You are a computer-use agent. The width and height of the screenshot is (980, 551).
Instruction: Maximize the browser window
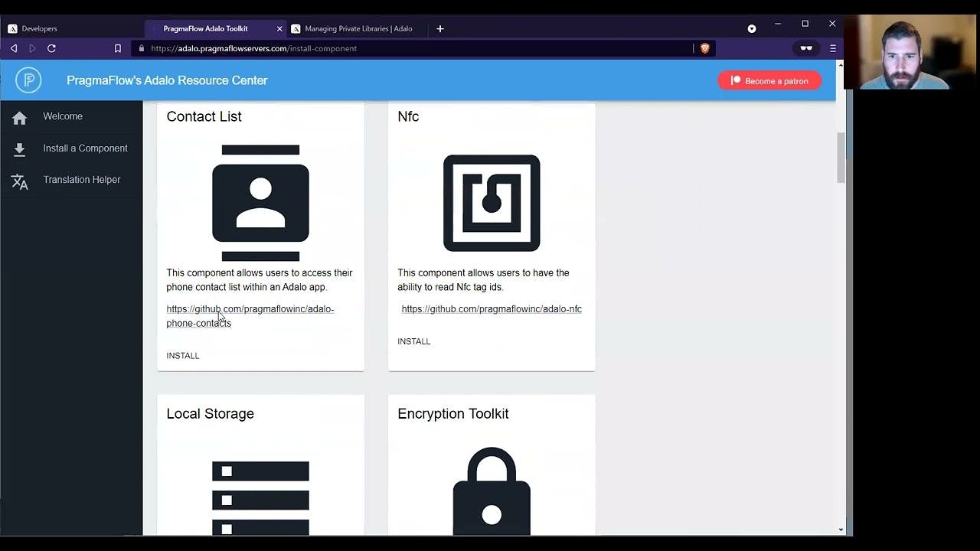click(x=805, y=24)
